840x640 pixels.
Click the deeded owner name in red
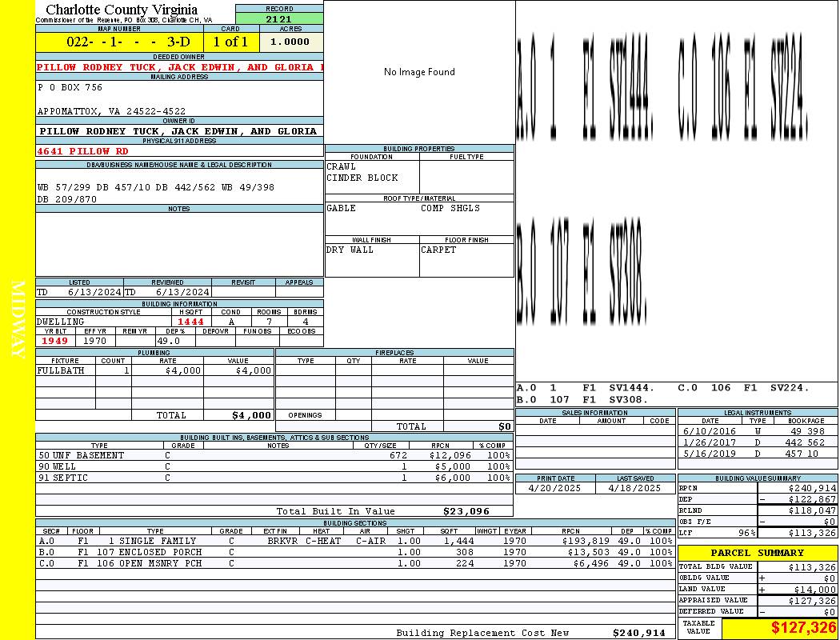click(x=180, y=67)
